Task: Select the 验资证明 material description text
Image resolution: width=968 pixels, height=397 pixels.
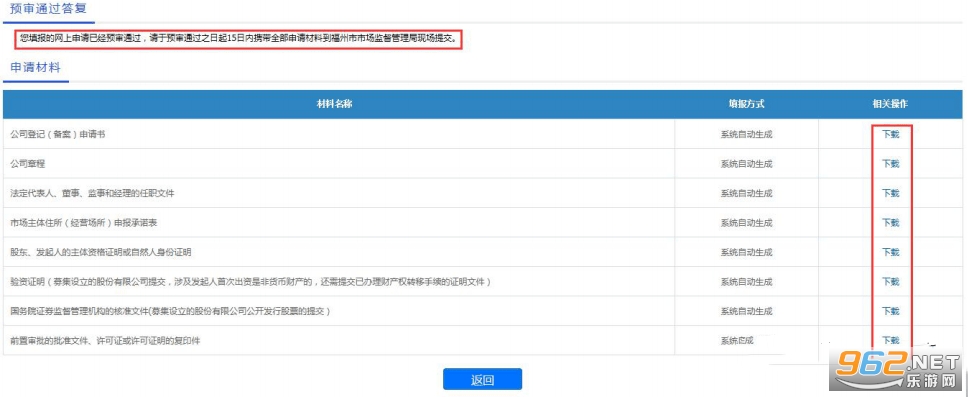Action: pyautogui.click(x=251, y=282)
